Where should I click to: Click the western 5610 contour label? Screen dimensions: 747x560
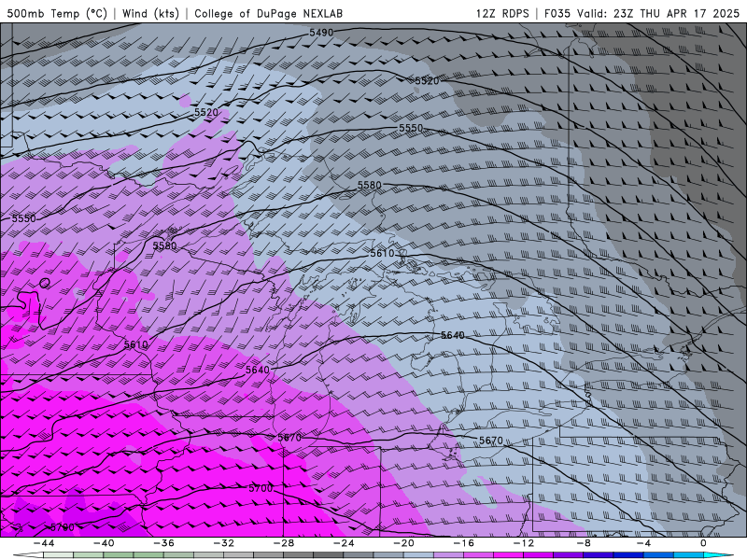pos(136,344)
